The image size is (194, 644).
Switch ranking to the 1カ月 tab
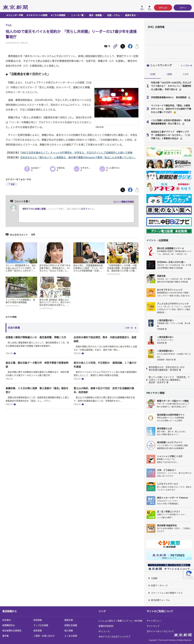(x=186, y=74)
